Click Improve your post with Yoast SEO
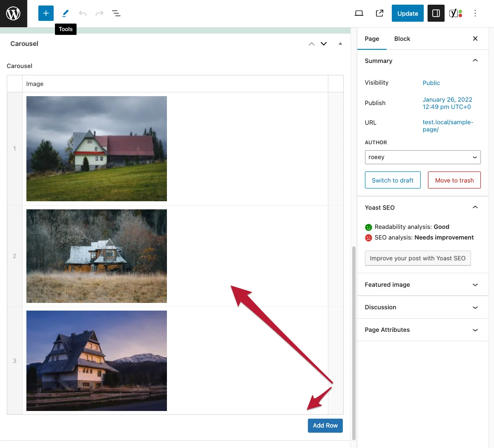Viewport: 494px width, 448px height. 417,258
